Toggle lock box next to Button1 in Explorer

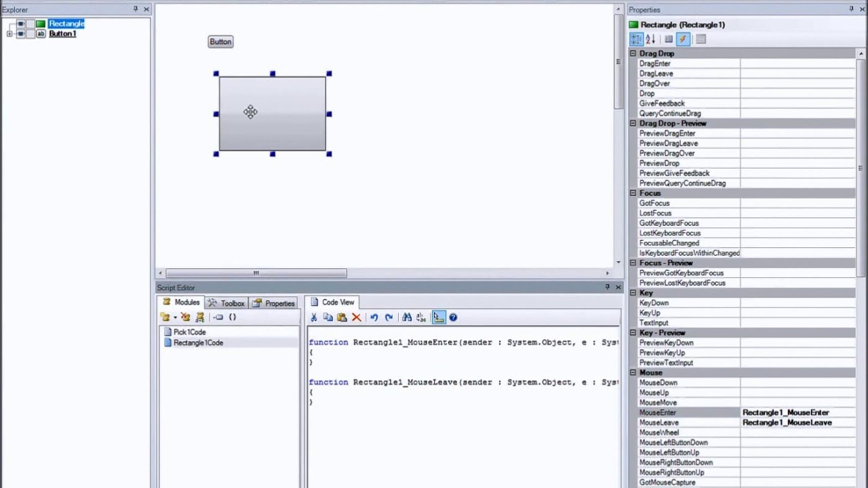point(30,33)
